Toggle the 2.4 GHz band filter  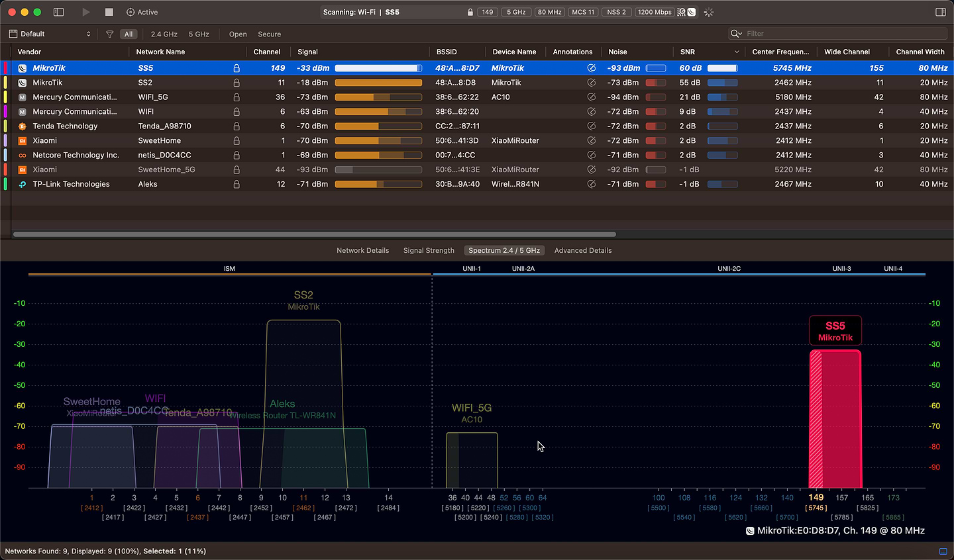tap(164, 34)
